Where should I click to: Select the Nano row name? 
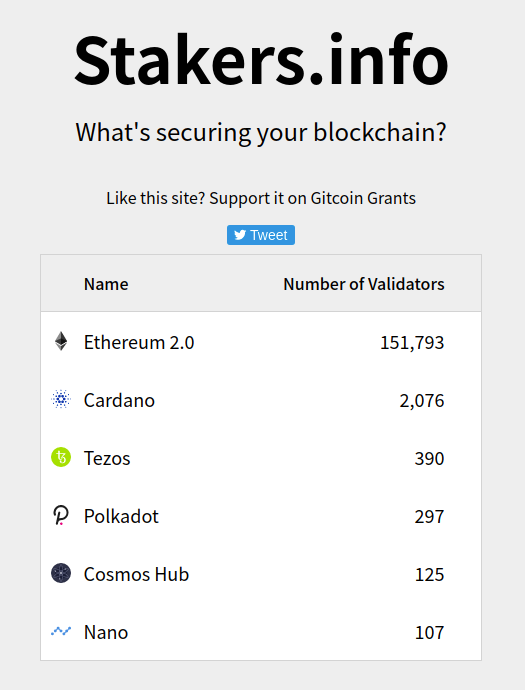(106, 632)
